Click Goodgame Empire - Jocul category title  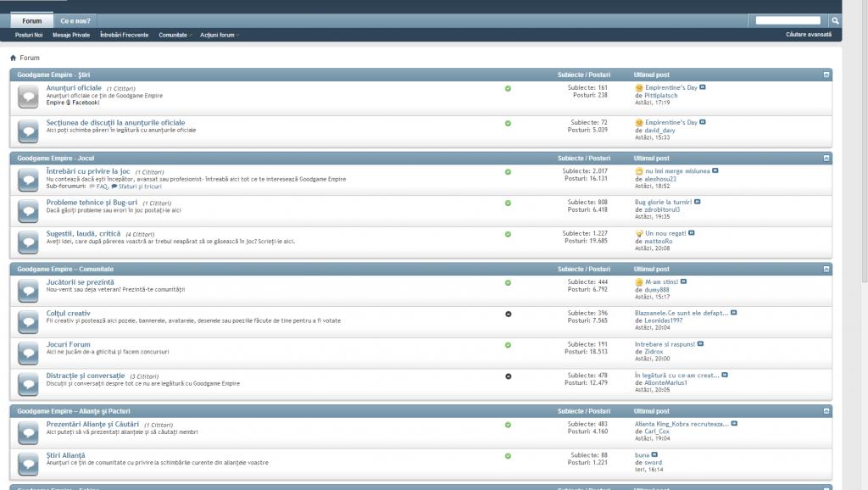pyautogui.click(x=55, y=159)
